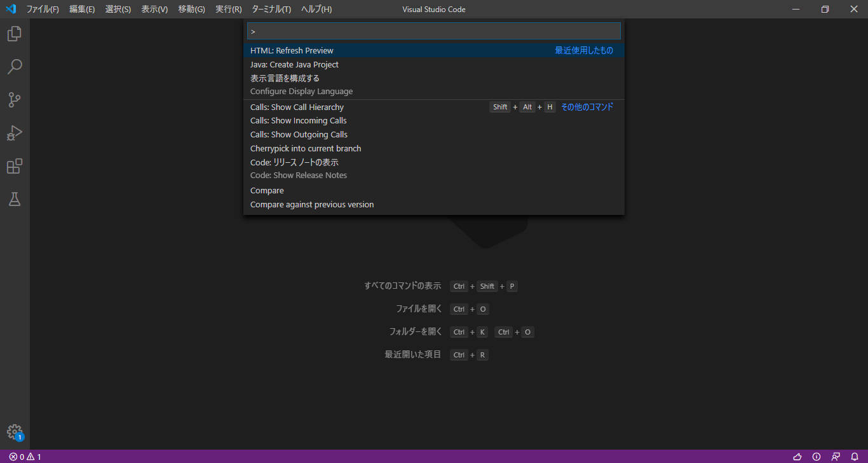This screenshot has width=868, height=463.
Task: Open the Source Control view
Action: tap(15, 100)
